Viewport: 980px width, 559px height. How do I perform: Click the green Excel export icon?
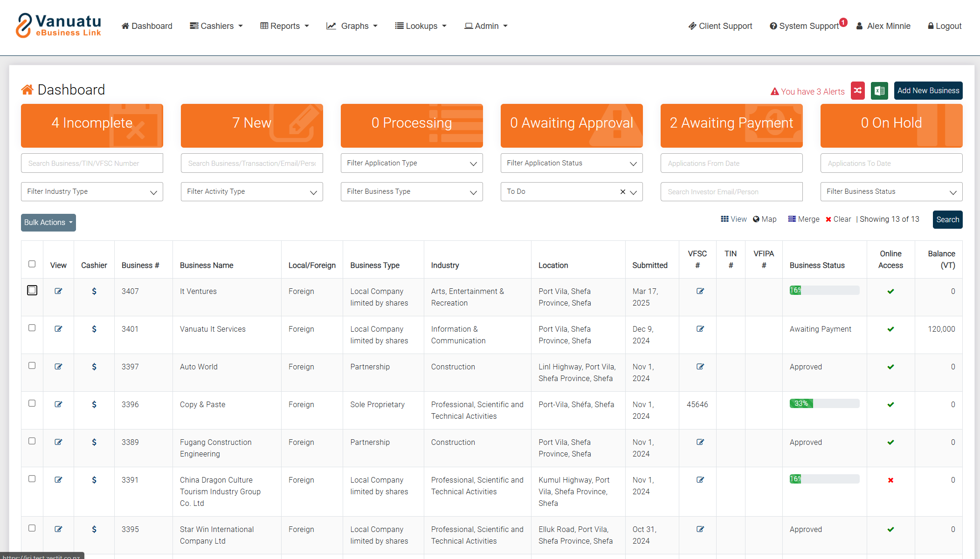879,91
